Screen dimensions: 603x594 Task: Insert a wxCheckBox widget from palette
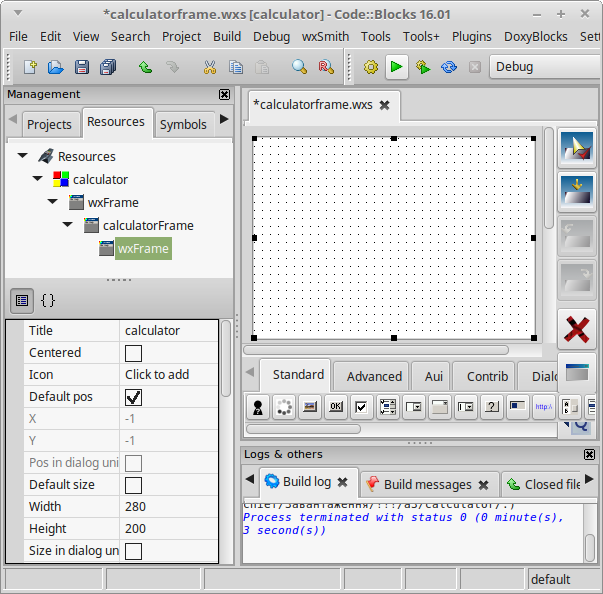click(x=361, y=407)
